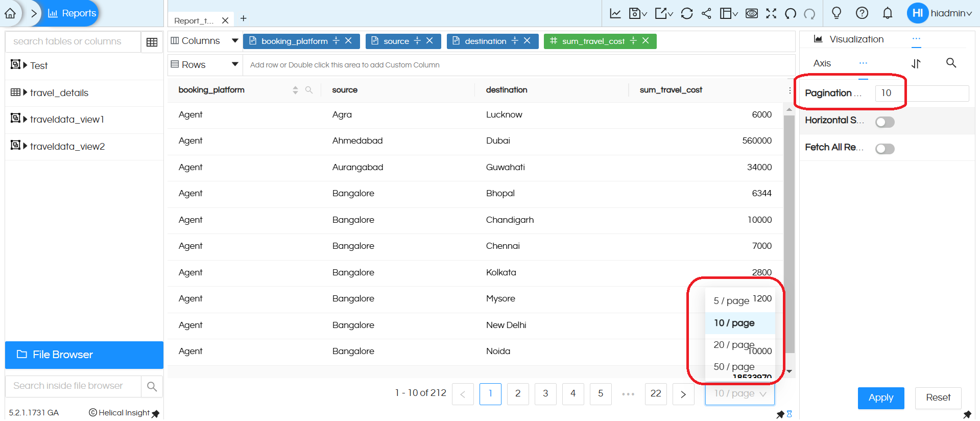Toggle the Horizontal Scroll switch

[x=885, y=122]
